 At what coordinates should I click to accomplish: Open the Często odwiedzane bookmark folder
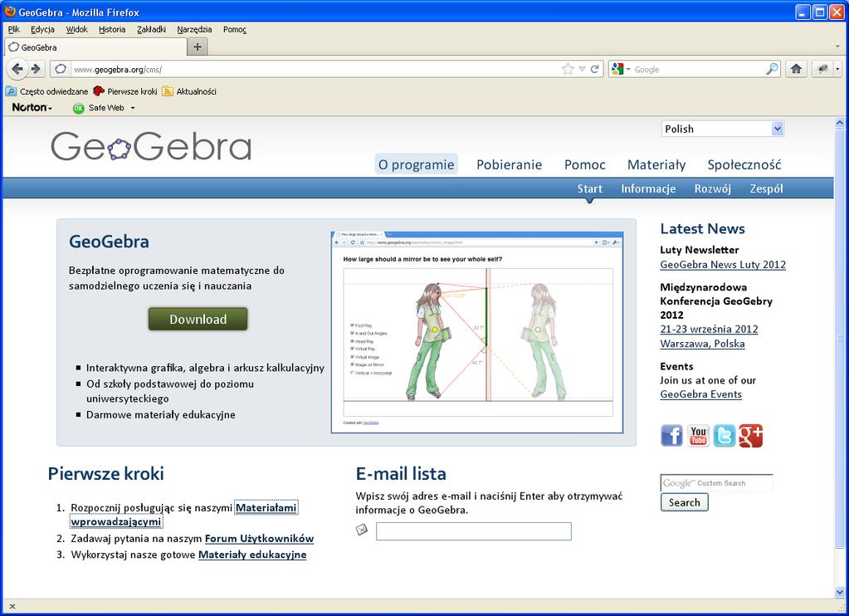click(46, 91)
